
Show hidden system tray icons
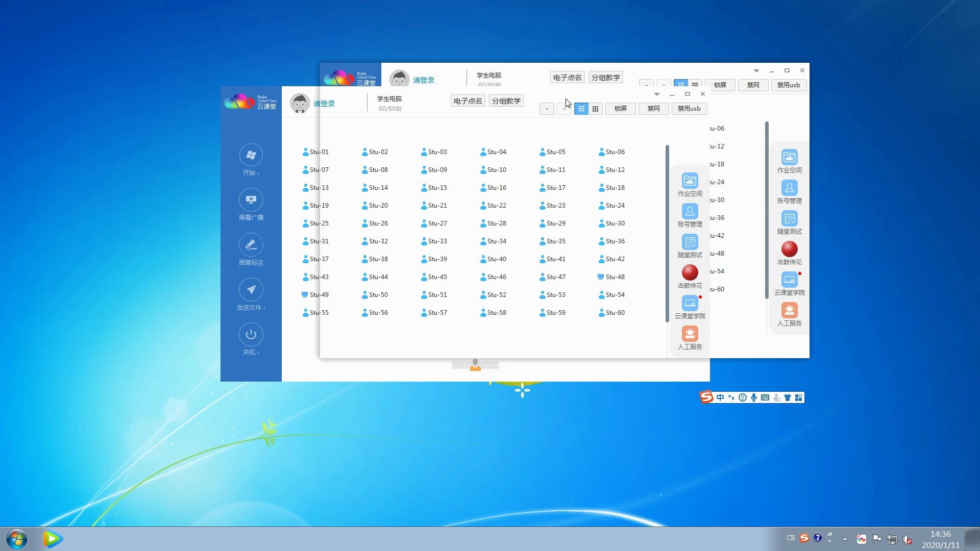tap(845, 539)
